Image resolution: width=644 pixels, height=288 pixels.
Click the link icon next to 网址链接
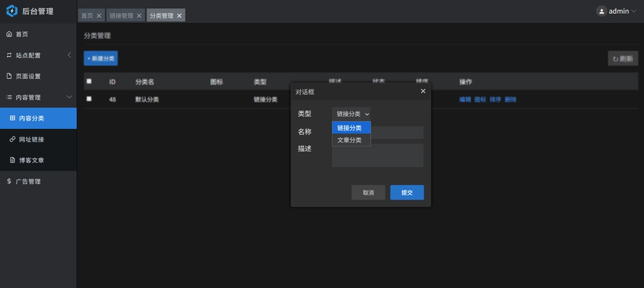coord(13,140)
